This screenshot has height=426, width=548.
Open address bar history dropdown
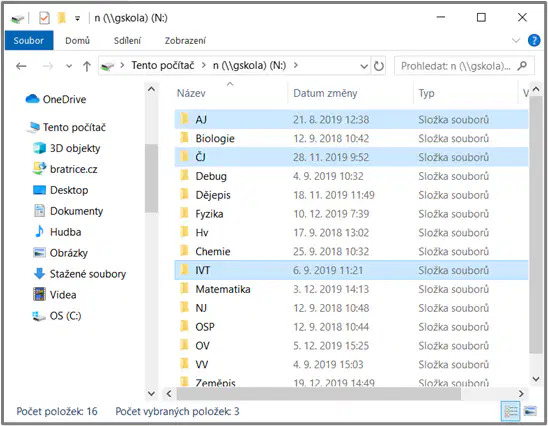coord(364,66)
